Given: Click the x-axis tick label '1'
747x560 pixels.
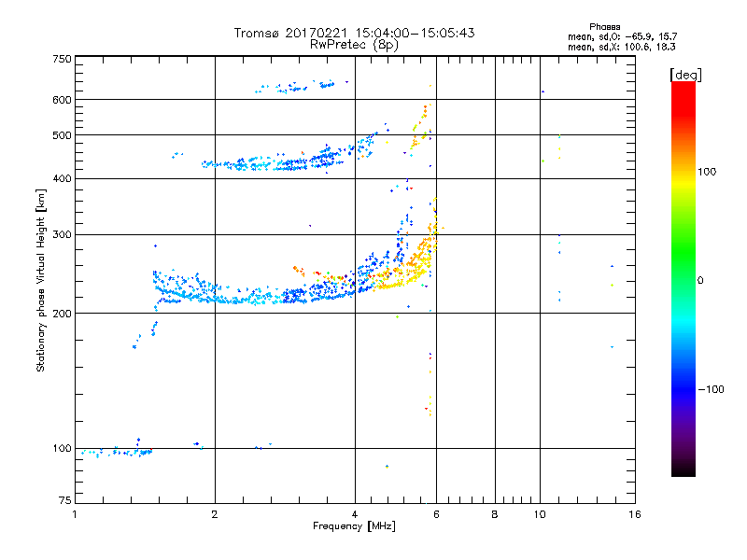Looking at the screenshot, I should (x=75, y=514).
